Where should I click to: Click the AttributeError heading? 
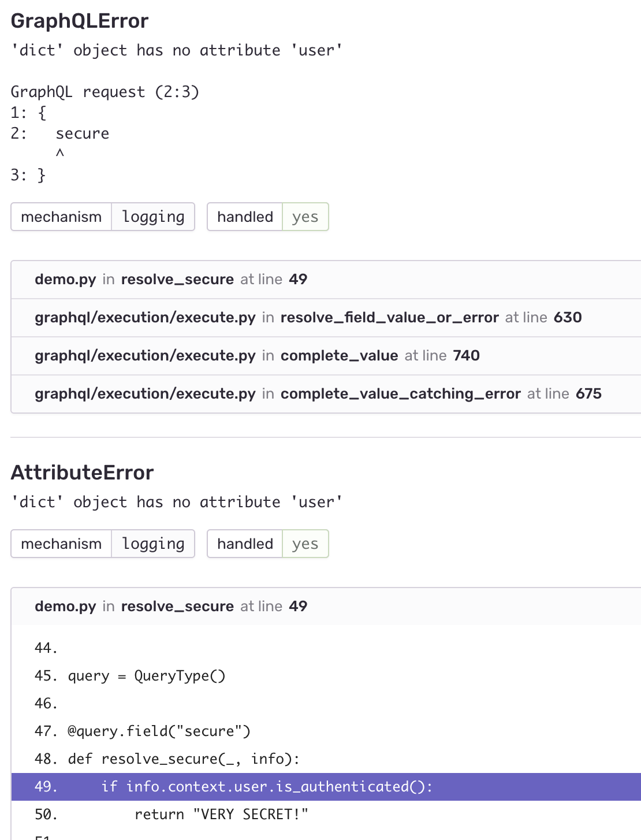click(82, 473)
